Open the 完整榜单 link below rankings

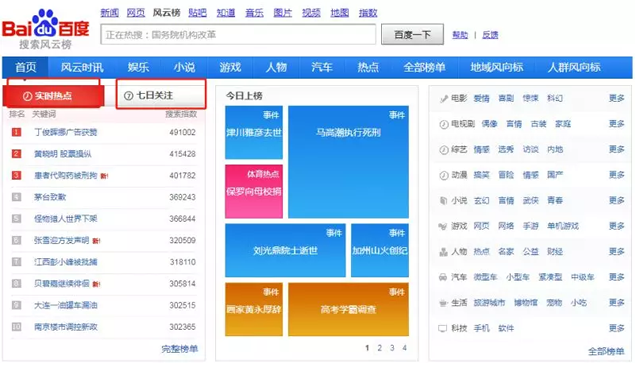[180, 348]
